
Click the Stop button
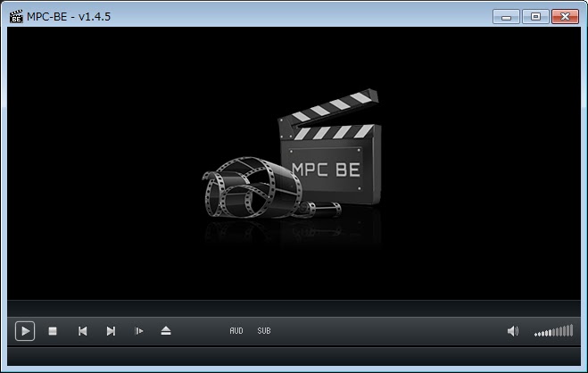(x=53, y=331)
